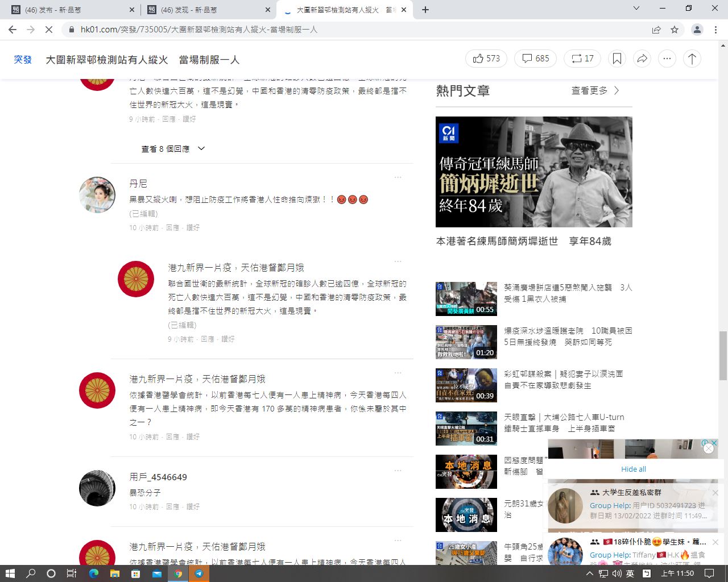
Task: Open Microsoft Store from the taskbar
Action: point(135,573)
